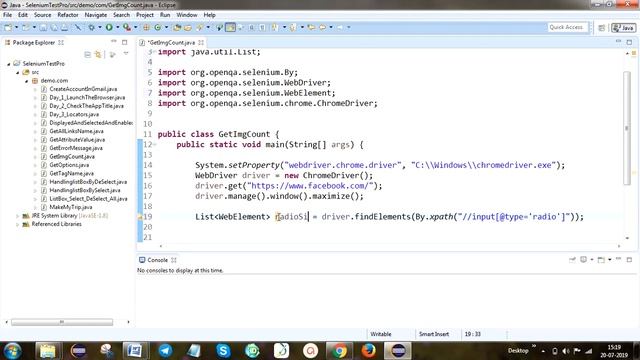Screen dimensions: 640x360
Task: Click the Save toolbar icon
Action: click(43, 27)
